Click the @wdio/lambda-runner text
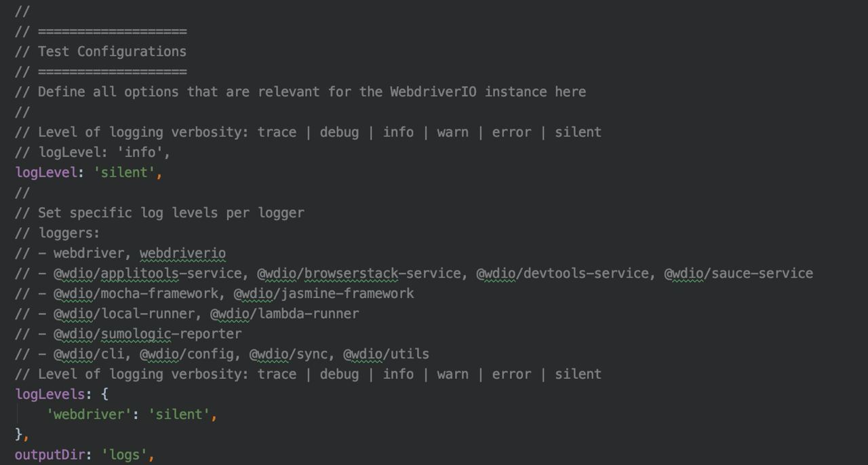 pyautogui.click(x=284, y=314)
